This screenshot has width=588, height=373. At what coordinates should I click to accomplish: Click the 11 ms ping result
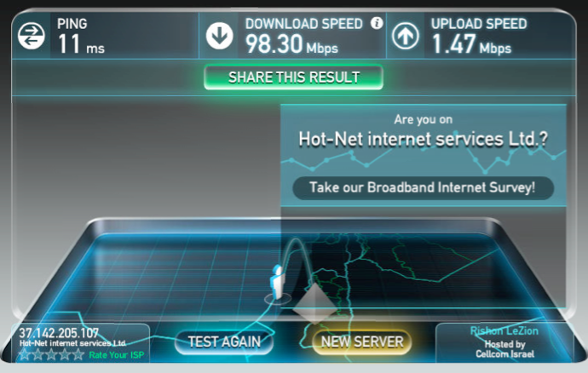pyautogui.click(x=81, y=44)
